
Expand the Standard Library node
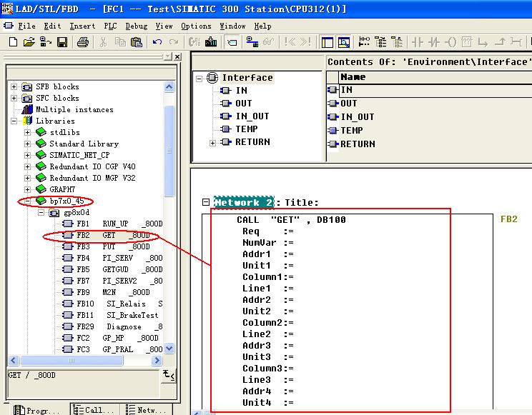[x=28, y=144]
